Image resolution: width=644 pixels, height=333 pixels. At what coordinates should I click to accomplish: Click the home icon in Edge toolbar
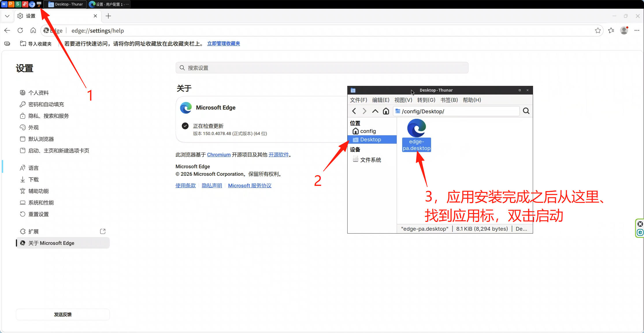pos(33,30)
